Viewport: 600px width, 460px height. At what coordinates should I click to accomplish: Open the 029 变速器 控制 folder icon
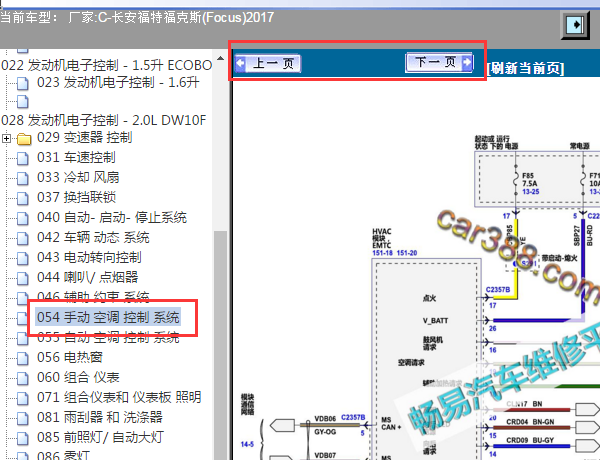click(x=24, y=139)
